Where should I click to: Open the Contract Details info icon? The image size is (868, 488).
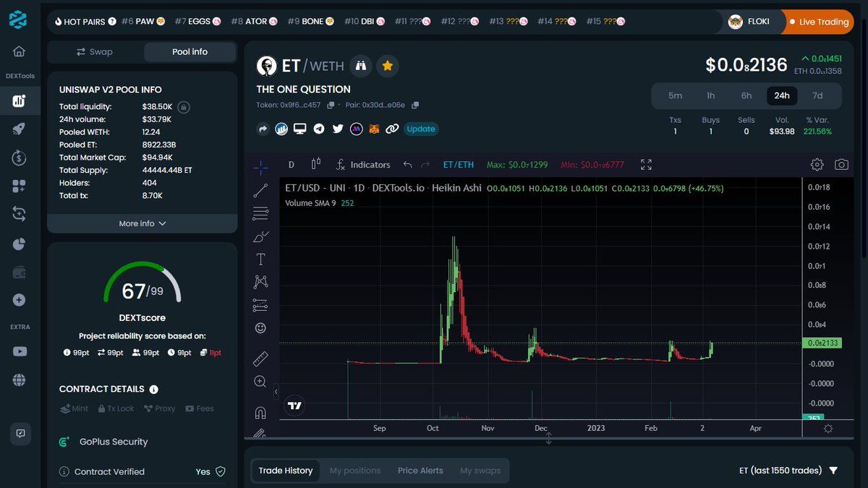pos(153,390)
